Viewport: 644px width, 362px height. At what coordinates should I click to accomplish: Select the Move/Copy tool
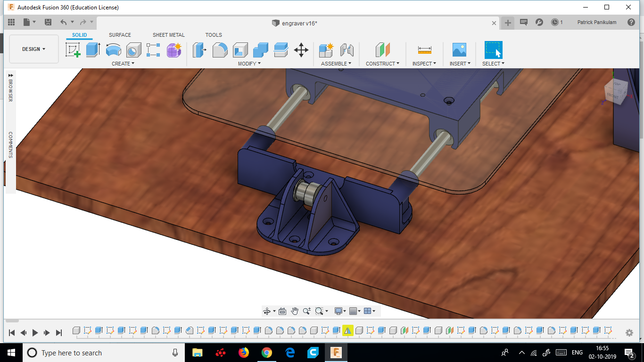(301, 50)
